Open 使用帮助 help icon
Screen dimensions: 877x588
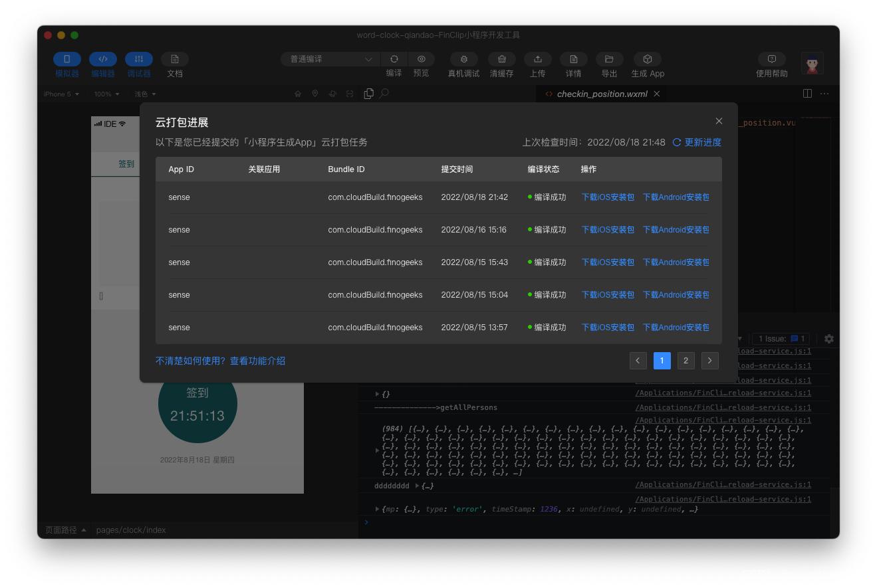pyautogui.click(x=772, y=59)
